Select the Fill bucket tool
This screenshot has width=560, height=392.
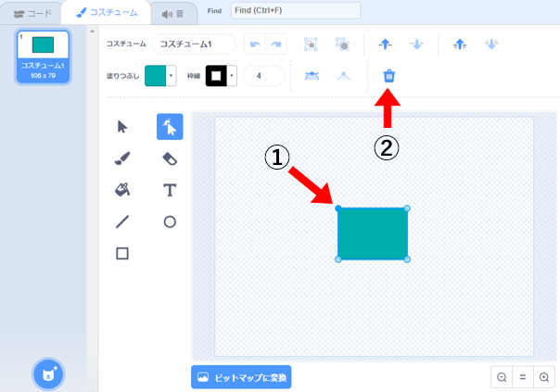coord(122,190)
